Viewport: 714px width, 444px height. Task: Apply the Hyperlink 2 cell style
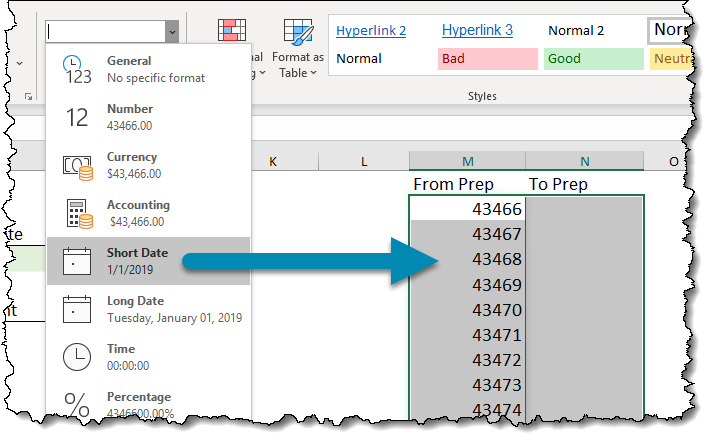(371, 30)
